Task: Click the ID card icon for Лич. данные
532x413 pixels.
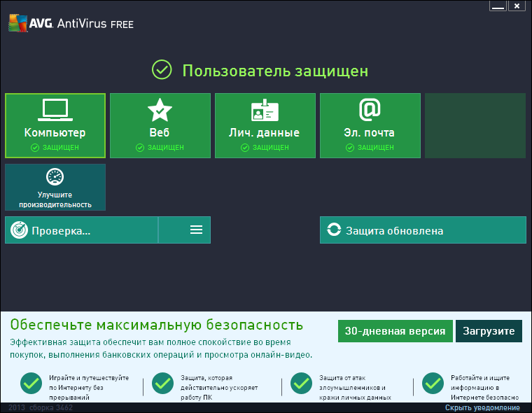Action: 265,110
